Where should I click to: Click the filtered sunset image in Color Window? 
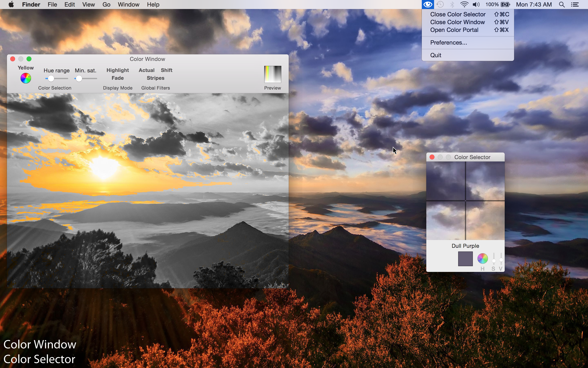click(148, 191)
